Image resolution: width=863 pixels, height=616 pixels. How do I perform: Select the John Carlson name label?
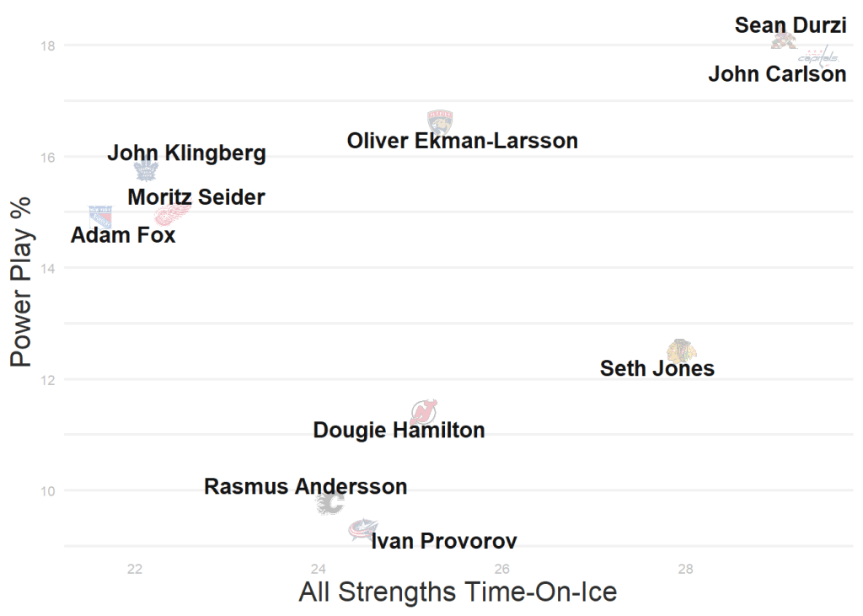776,74
